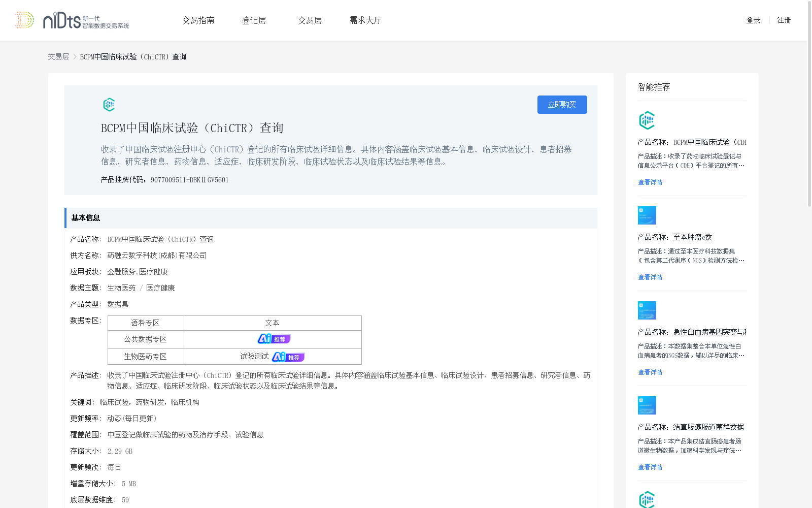The width and height of the screenshot is (812, 508).
Task: Click recommended product name 结直肠癌肠道菌群数据
Action: tap(709, 427)
